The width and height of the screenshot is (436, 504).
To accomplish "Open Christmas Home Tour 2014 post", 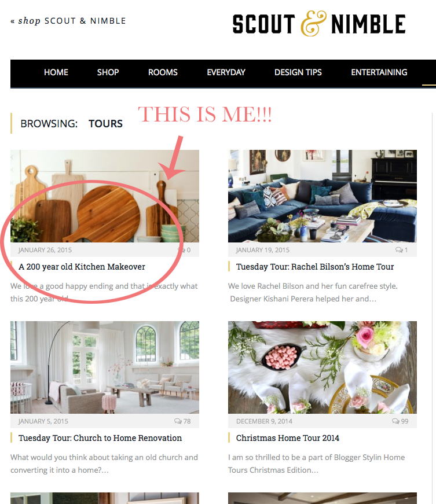I will [x=287, y=438].
